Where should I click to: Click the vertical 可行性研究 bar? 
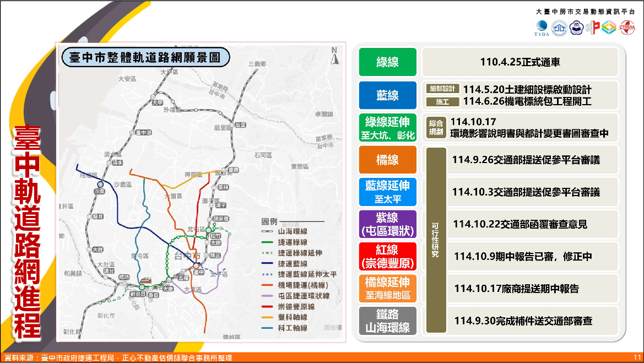click(436, 240)
